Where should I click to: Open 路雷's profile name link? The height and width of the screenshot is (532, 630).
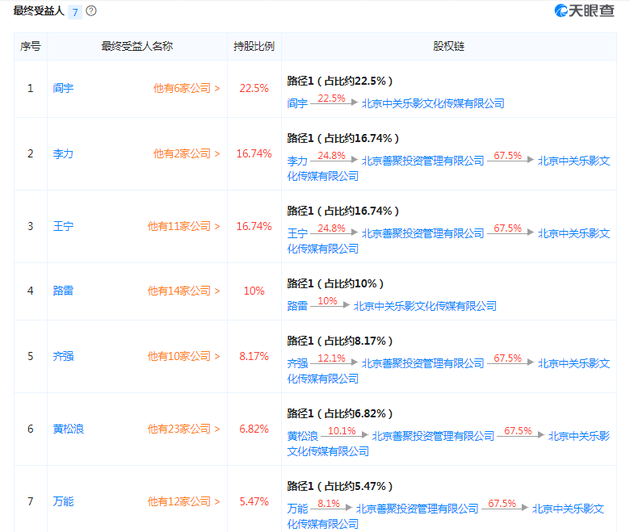click(63, 291)
